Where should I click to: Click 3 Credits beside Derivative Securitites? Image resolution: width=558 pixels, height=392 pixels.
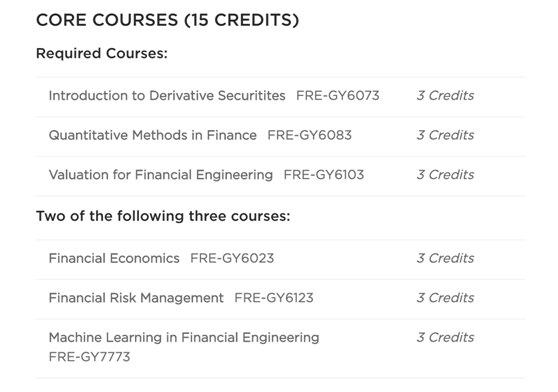[445, 96]
